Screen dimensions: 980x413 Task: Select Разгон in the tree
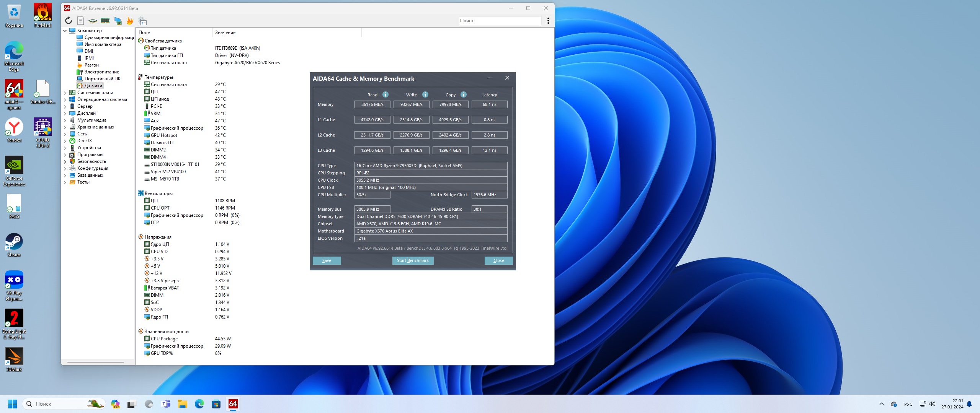[x=91, y=65]
